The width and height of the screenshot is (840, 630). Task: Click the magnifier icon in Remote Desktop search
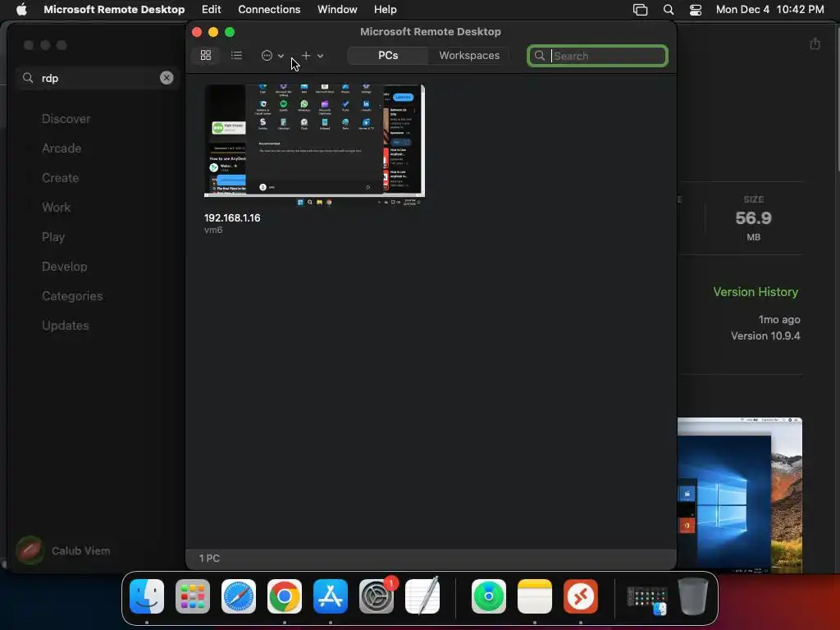click(x=540, y=56)
